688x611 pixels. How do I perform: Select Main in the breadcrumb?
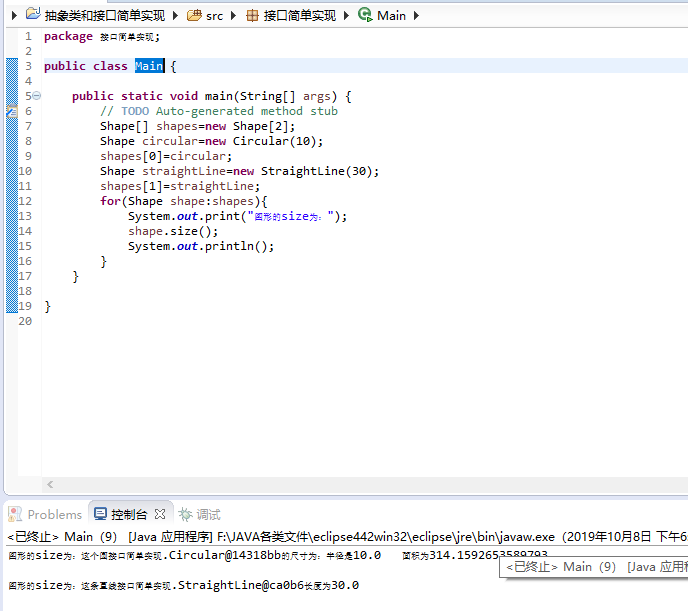(x=391, y=16)
